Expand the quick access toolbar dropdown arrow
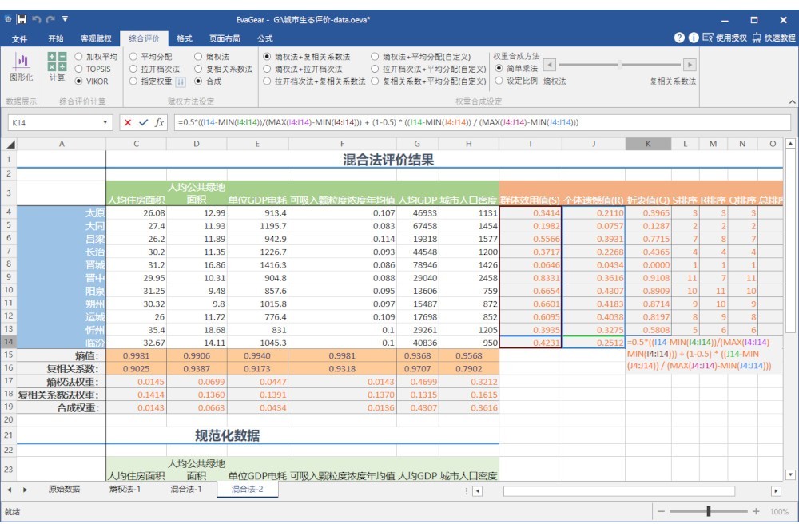The image size is (799, 532). [x=66, y=18]
